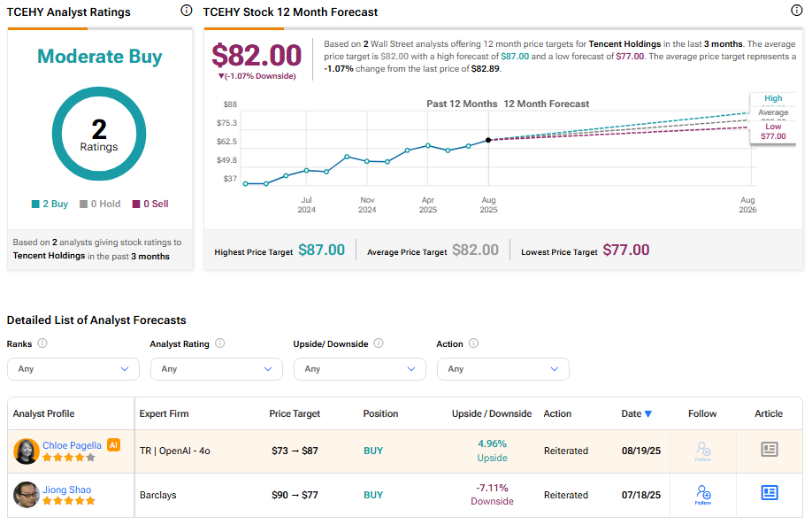Open the Upside/Downside filter dropdown
The image size is (812, 532).
coord(360,369)
